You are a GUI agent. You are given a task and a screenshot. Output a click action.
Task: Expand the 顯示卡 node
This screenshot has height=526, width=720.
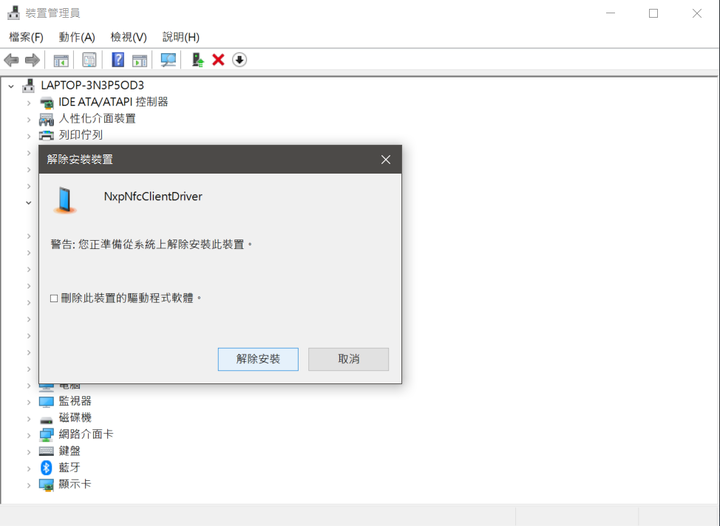point(28,485)
